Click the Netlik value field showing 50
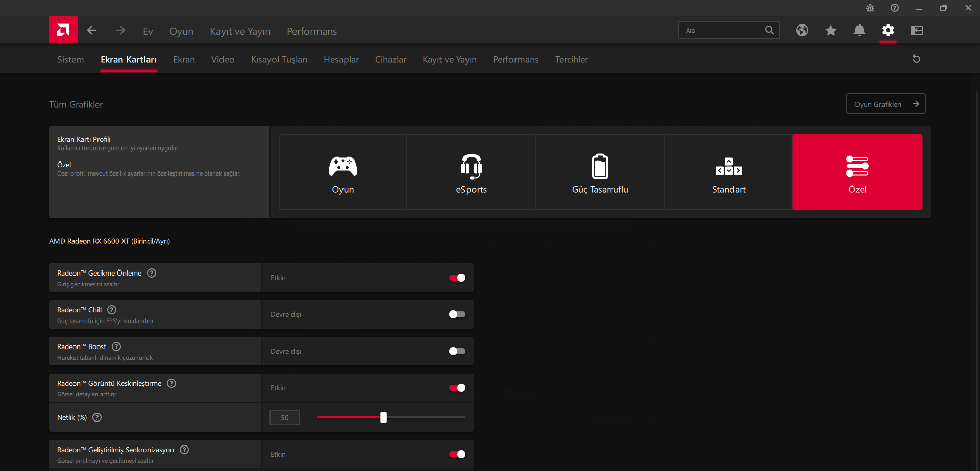 285,417
